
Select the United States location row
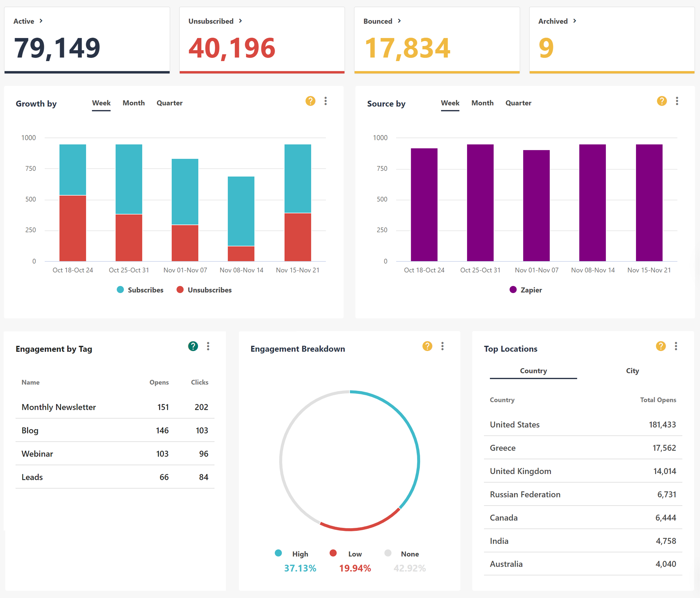click(x=583, y=424)
